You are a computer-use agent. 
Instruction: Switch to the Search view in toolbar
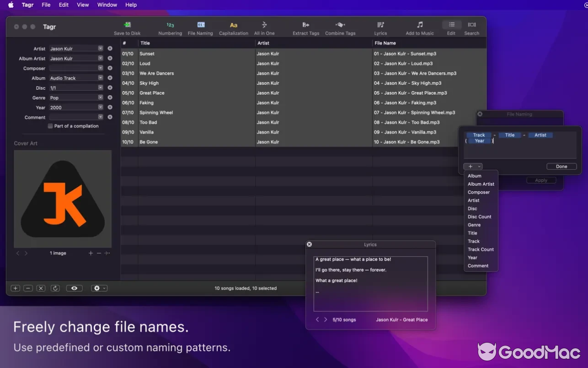pyautogui.click(x=471, y=25)
